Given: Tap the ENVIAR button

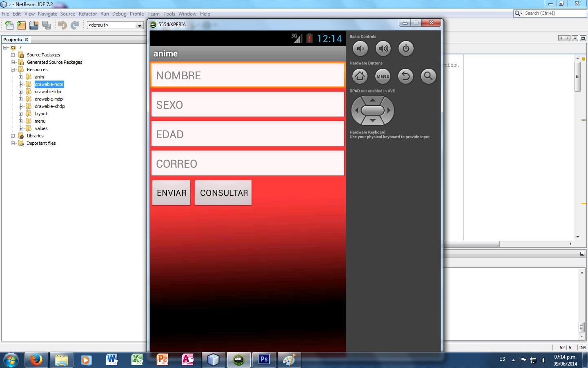Looking at the screenshot, I should (171, 193).
